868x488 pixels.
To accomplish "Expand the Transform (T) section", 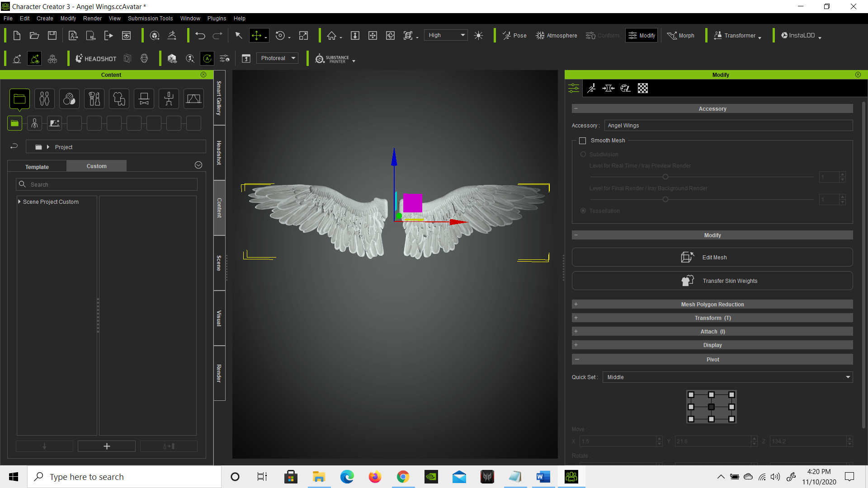I will tap(712, 318).
